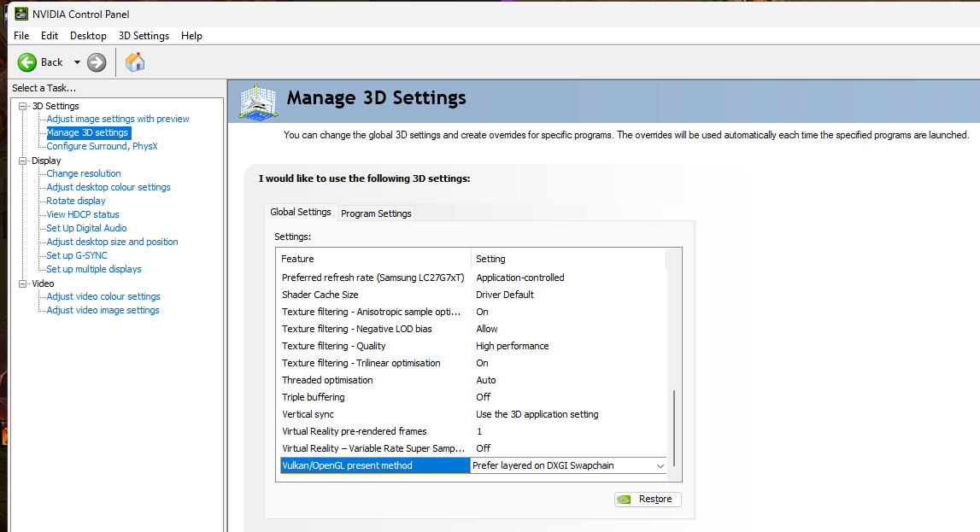Screen dimensions: 980x532
Task: Open Change resolution task
Action: pos(84,173)
